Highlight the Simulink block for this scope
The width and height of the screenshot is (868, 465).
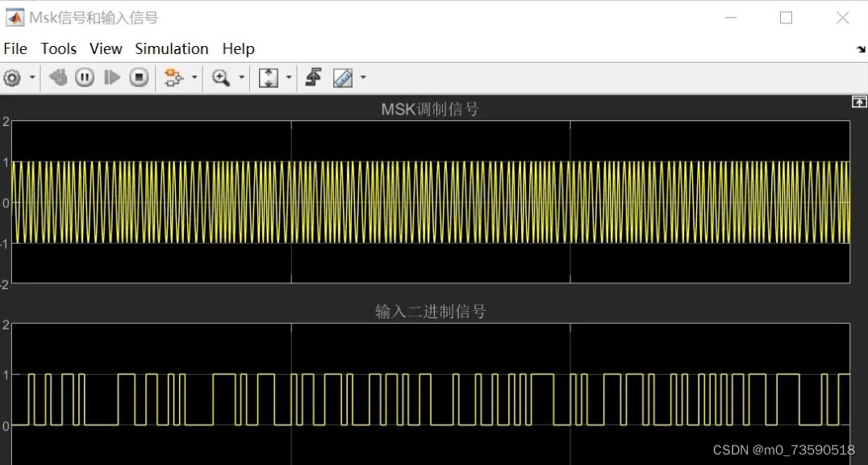click(171, 77)
